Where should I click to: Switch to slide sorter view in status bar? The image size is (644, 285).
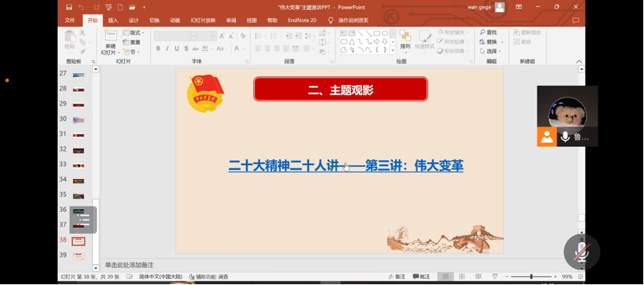461,277
